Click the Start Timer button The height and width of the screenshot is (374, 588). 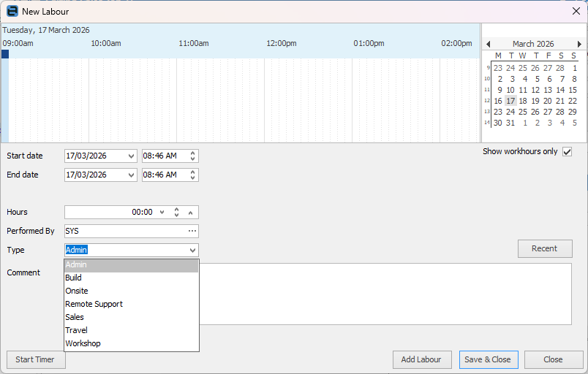coord(35,360)
